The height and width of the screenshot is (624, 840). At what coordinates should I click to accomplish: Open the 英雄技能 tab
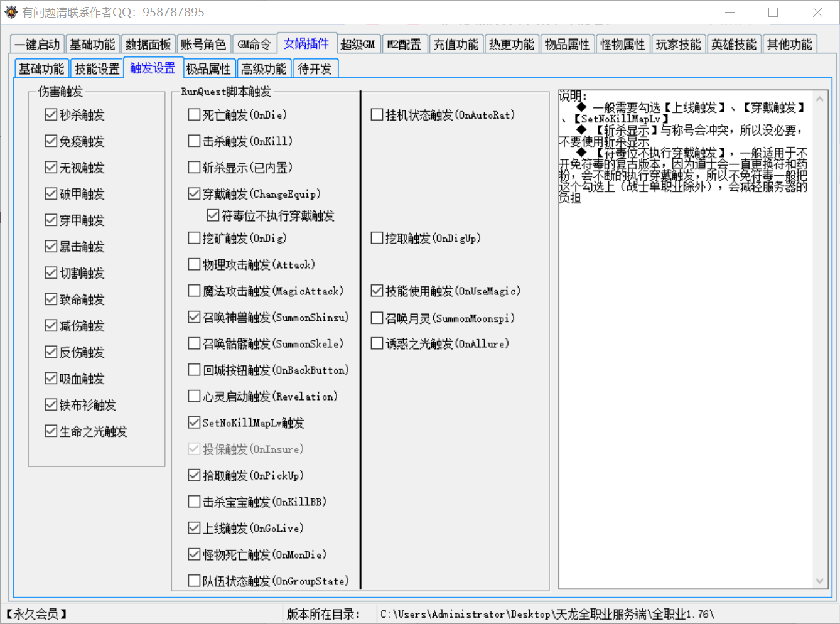(734, 44)
